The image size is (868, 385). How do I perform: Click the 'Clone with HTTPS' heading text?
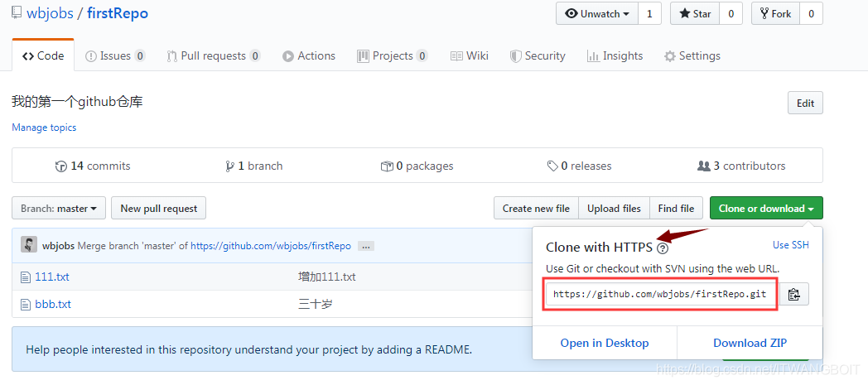(599, 248)
